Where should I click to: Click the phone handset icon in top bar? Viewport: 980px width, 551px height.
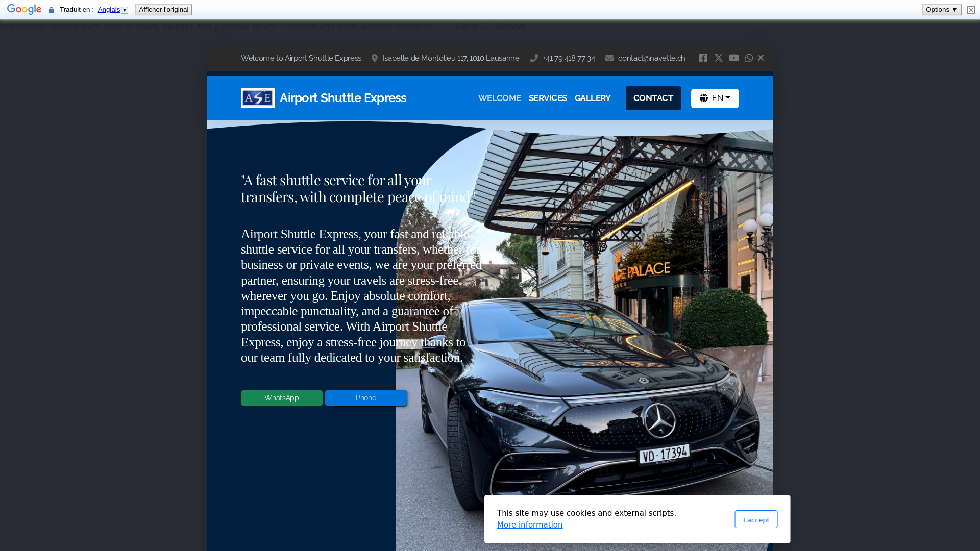click(534, 59)
